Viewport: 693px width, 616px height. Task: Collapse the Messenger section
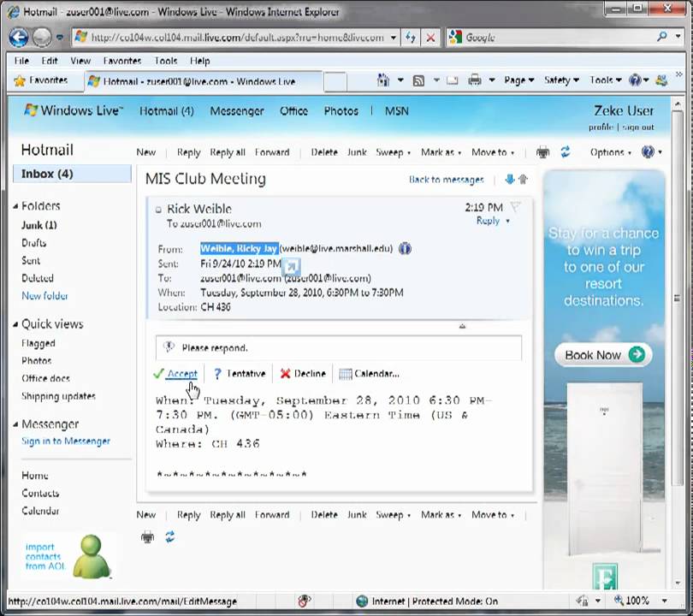pyautogui.click(x=15, y=424)
